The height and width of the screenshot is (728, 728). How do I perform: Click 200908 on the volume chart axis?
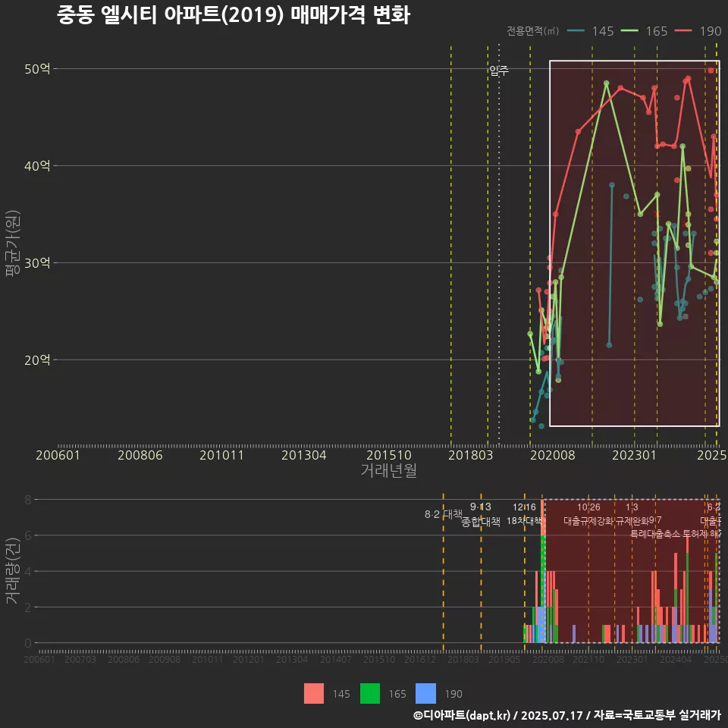[165, 659]
